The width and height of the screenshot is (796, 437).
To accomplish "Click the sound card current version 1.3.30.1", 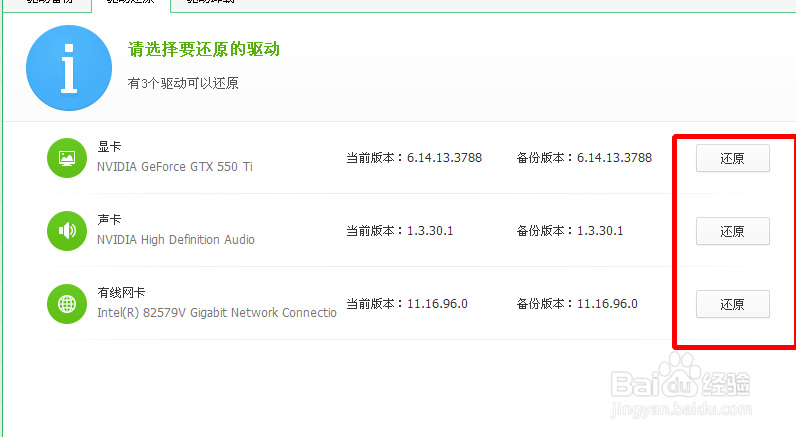I will pos(429,231).
